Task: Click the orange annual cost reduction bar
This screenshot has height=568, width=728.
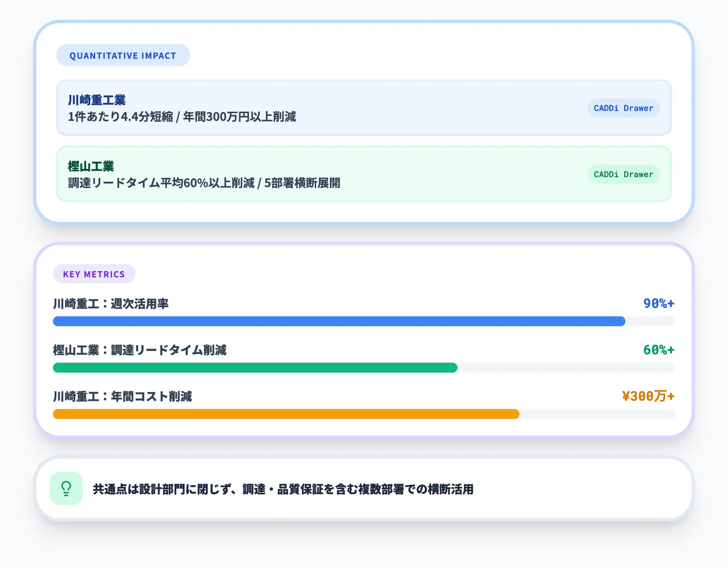Action: [x=285, y=414]
